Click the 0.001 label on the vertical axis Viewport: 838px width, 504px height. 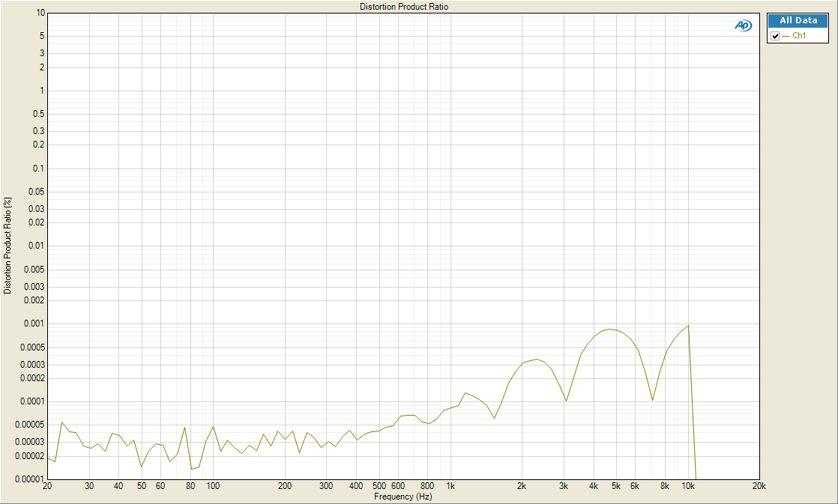point(34,324)
